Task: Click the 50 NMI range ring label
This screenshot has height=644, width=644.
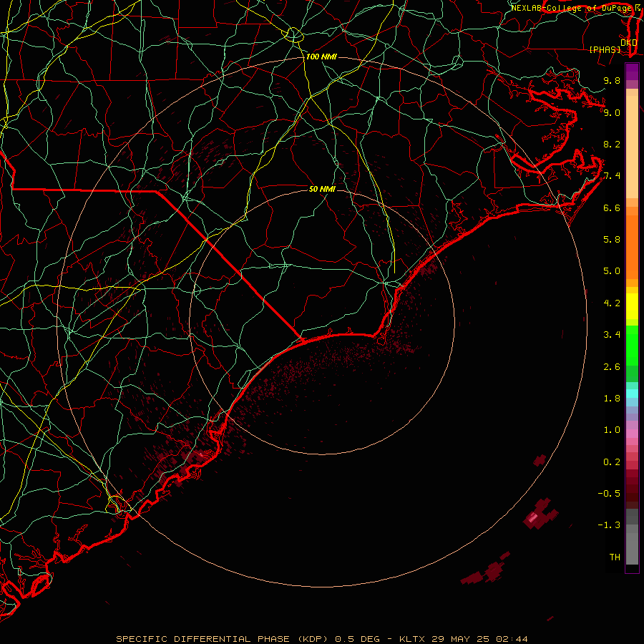Action: [322, 189]
